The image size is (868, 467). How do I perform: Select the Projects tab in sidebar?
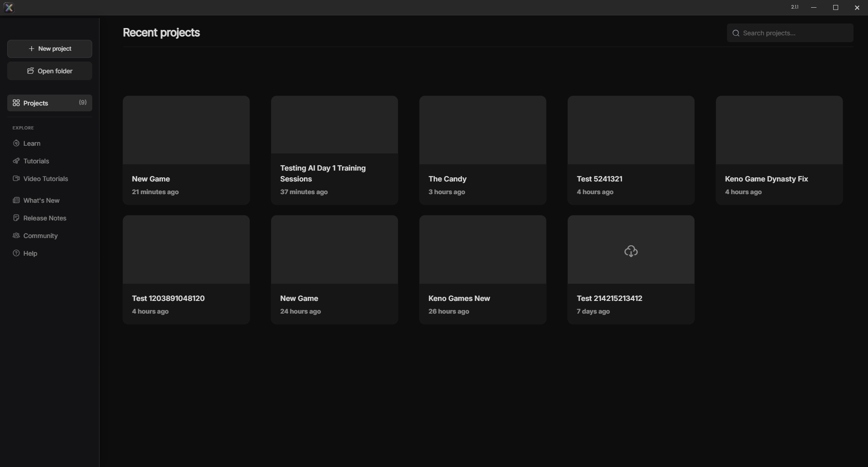click(x=50, y=103)
